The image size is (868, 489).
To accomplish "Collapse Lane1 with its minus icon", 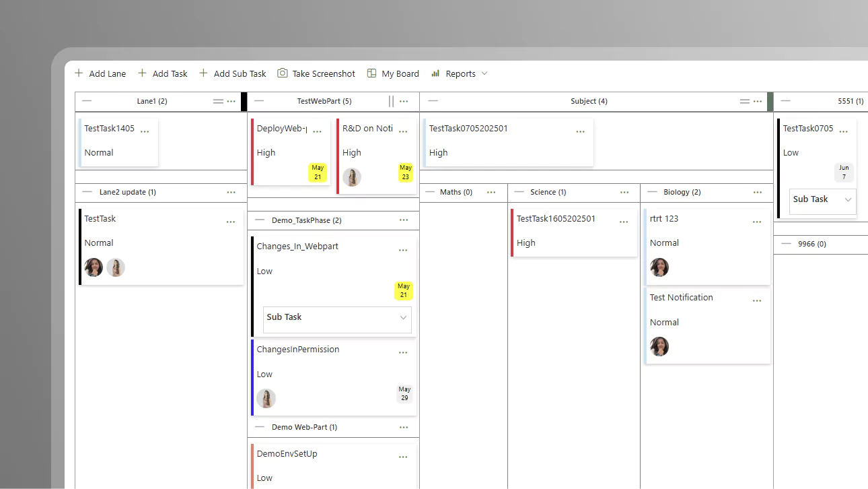I will point(87,101).
